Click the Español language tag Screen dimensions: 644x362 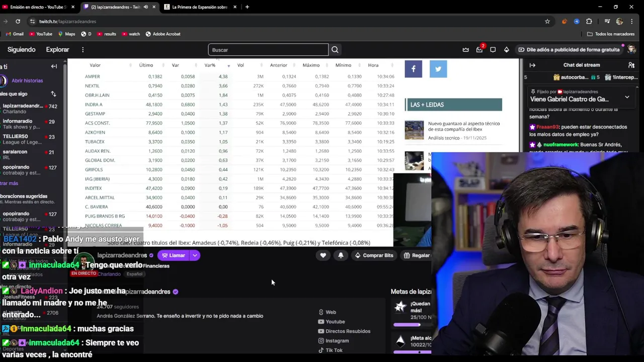[134, 274]
